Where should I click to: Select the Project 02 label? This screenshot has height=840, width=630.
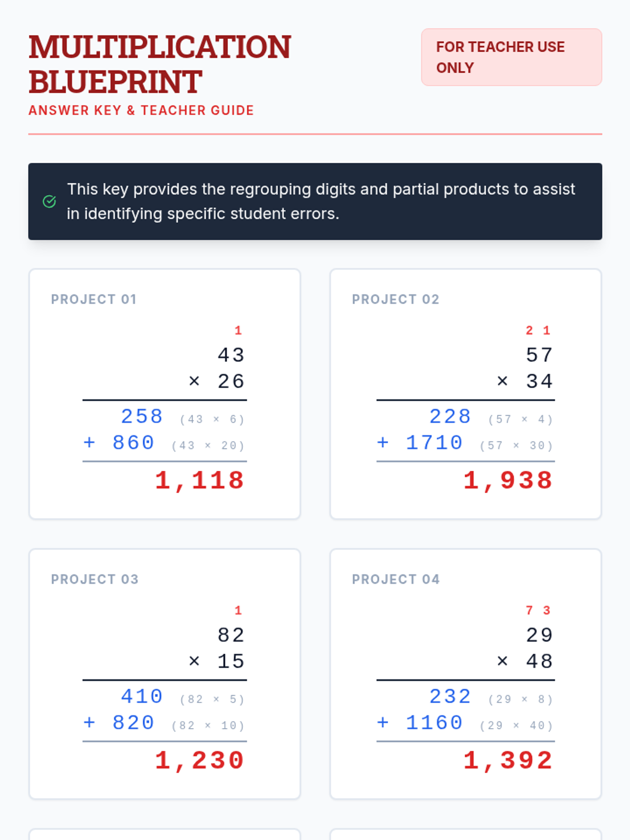(395, 299)
